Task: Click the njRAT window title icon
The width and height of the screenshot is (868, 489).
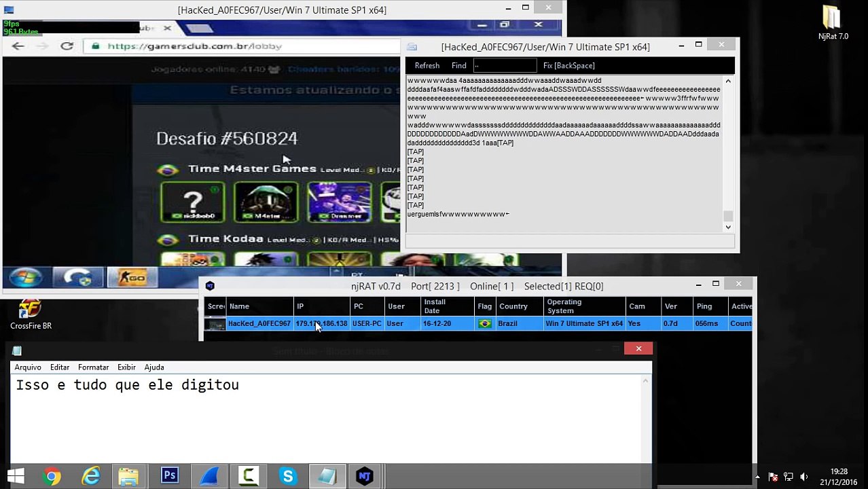Action: [x=210, y=286]
